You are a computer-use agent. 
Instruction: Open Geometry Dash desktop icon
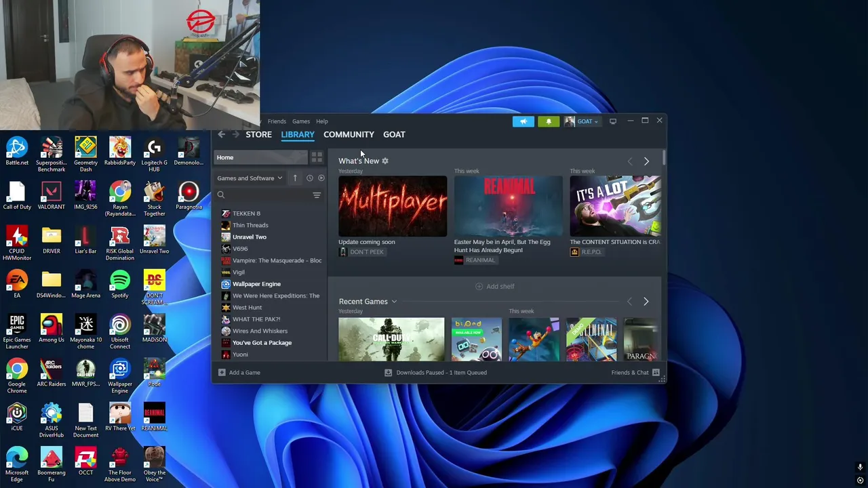(85, 155)
